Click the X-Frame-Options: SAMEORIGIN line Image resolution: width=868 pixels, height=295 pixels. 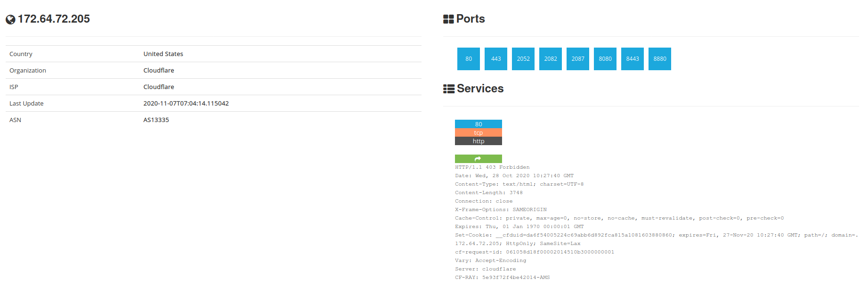(x=501, y=210)
